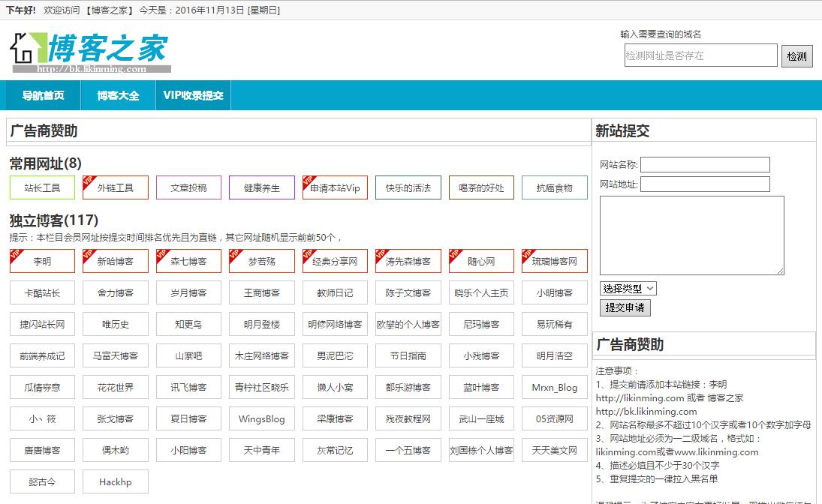The image size is (822, 504).
Task: Open the Mrxn_Blog link
Action: (555, 388)
